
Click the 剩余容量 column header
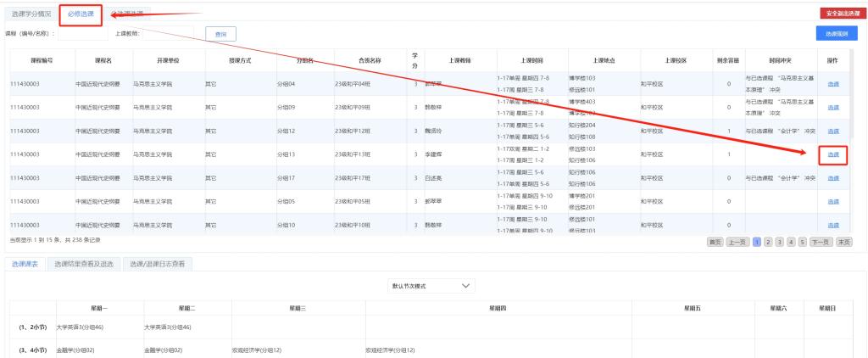729,60
